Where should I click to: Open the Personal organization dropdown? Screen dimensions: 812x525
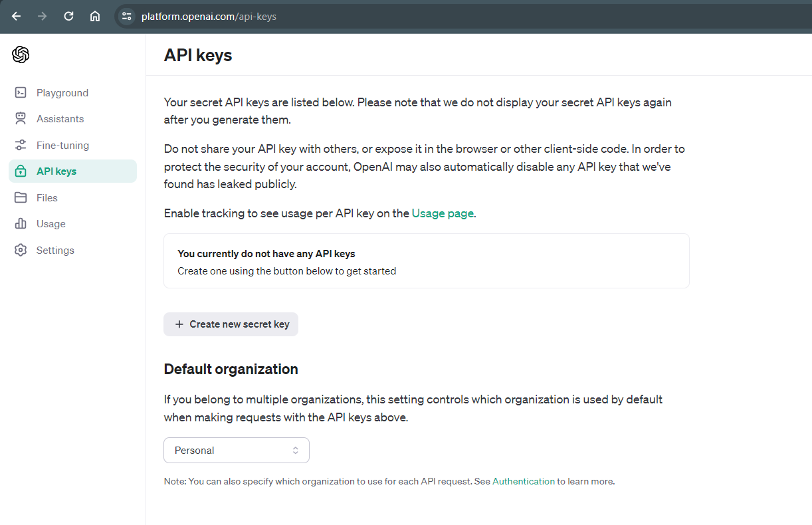tap(237, 450)
